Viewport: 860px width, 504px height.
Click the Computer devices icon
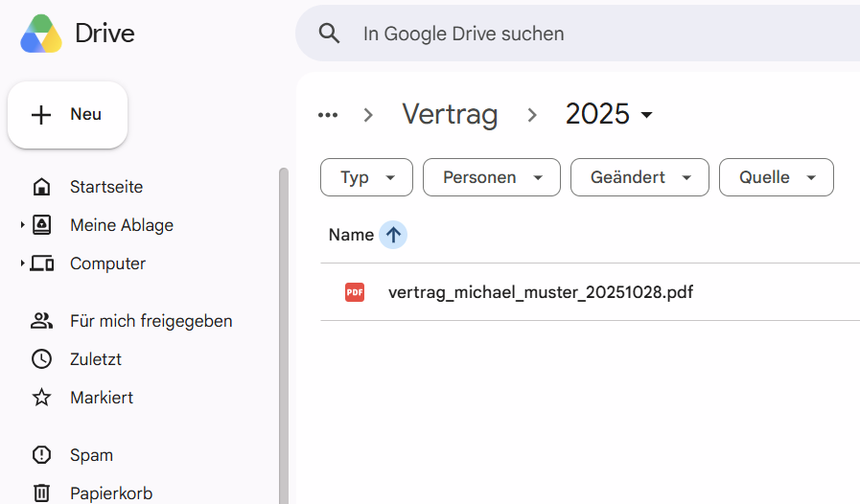[x=41, y=263]
